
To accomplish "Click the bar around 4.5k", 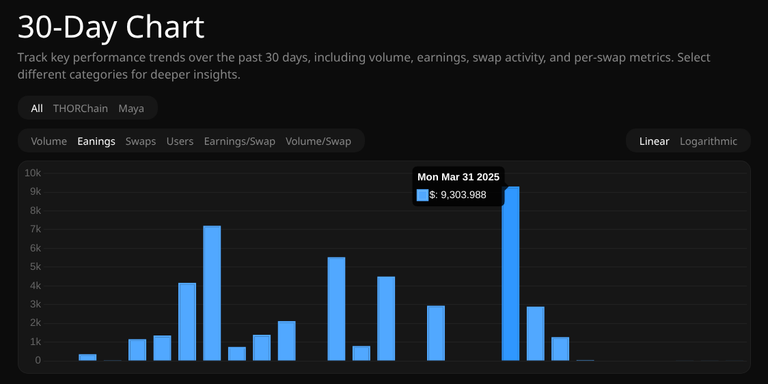I will (386, 319).
